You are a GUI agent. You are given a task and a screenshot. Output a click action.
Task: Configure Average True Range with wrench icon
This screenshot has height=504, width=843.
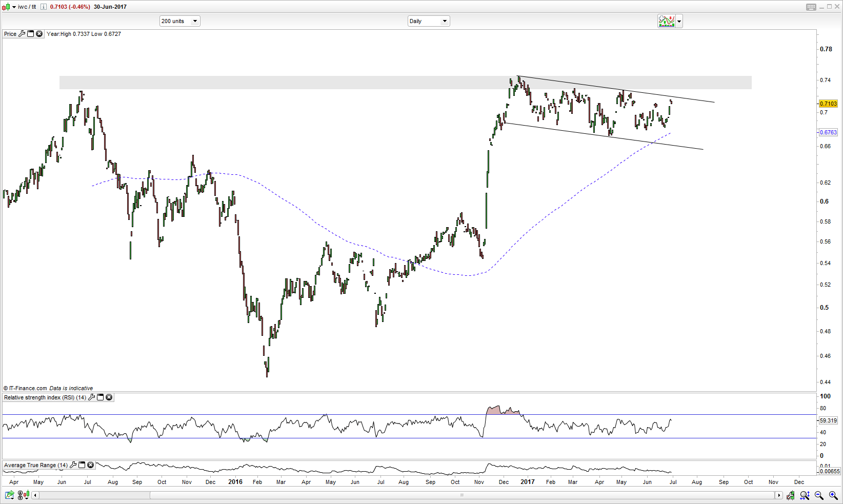pyautogui.click(x=73, y=465)
